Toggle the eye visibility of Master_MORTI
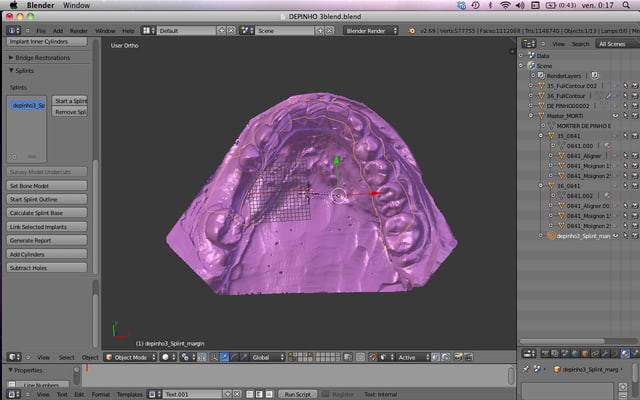640x400 pixels. [x=616, y=116]
